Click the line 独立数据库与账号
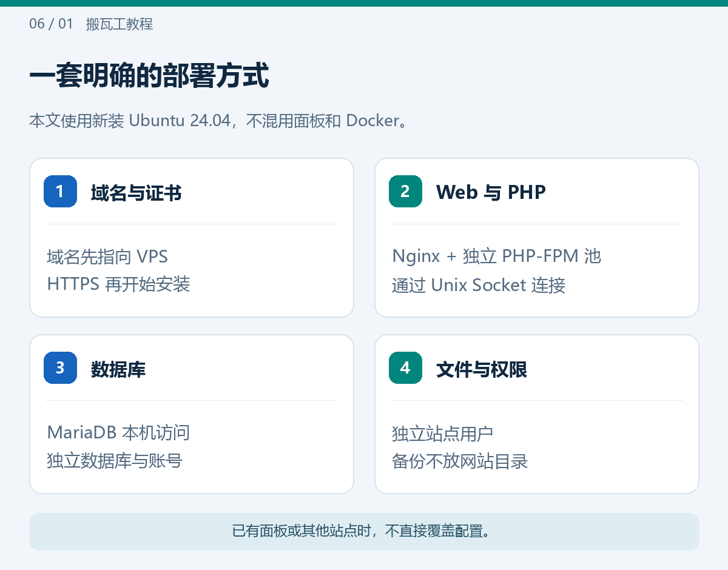The height and width of the screenshot is (570, 728). click(115, 461)
